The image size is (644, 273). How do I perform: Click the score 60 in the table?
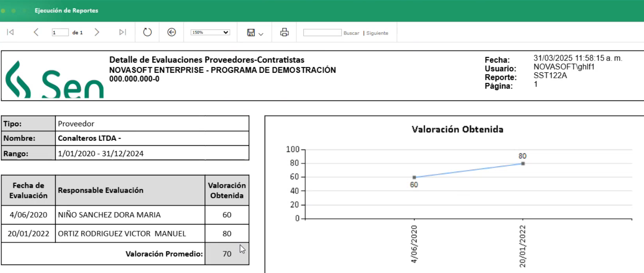tap(227, 215)
